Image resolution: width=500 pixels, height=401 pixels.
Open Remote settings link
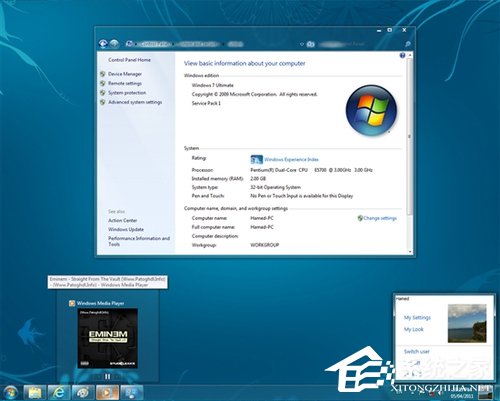point(125,83)
